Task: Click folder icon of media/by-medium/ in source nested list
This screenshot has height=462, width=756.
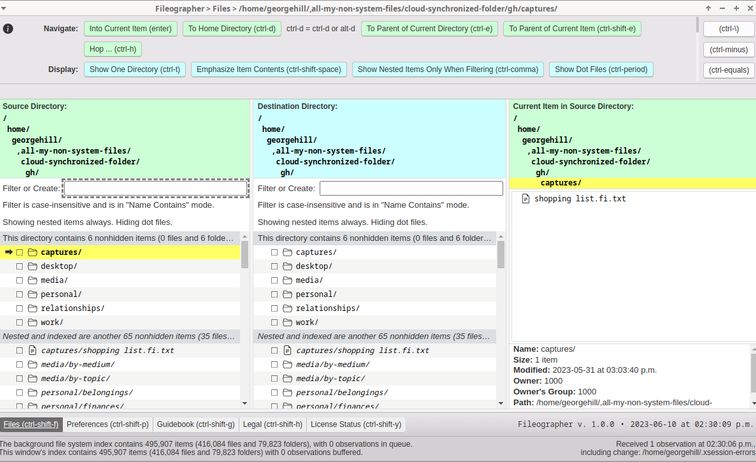Action: point(32,364)
